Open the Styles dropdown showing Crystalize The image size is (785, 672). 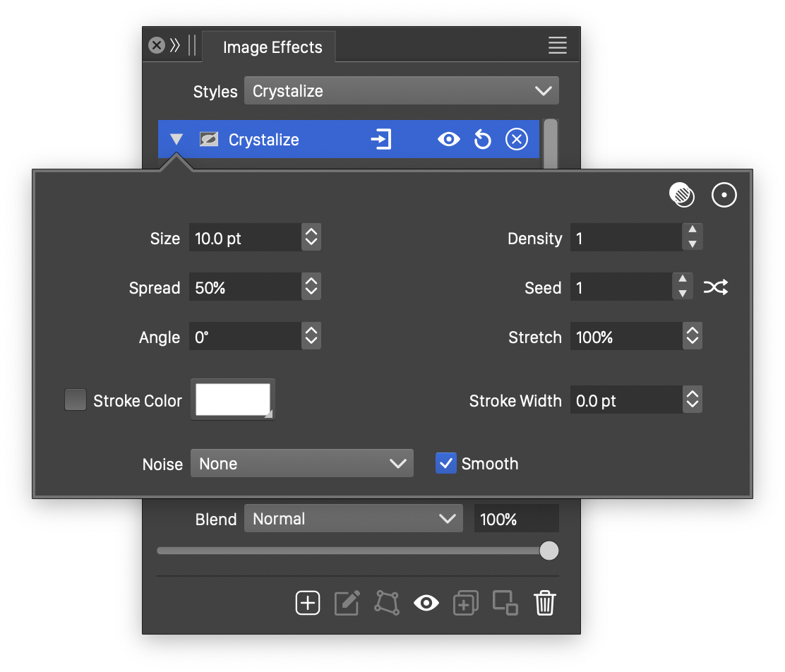(401, 91)
